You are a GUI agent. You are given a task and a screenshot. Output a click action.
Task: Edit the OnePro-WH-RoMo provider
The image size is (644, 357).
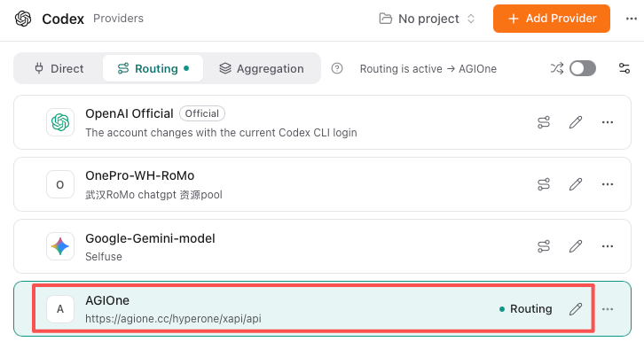tap(576, 184)
